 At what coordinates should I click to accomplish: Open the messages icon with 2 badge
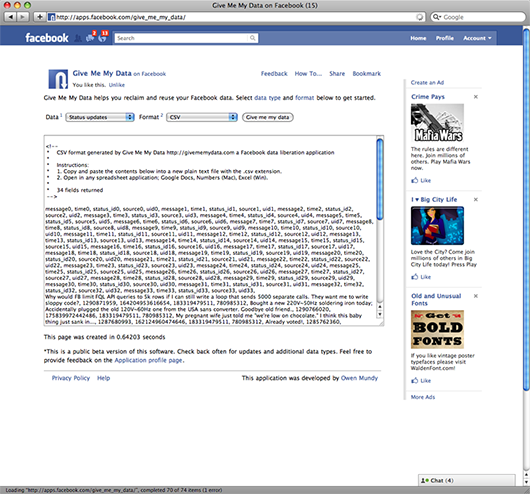91,37
